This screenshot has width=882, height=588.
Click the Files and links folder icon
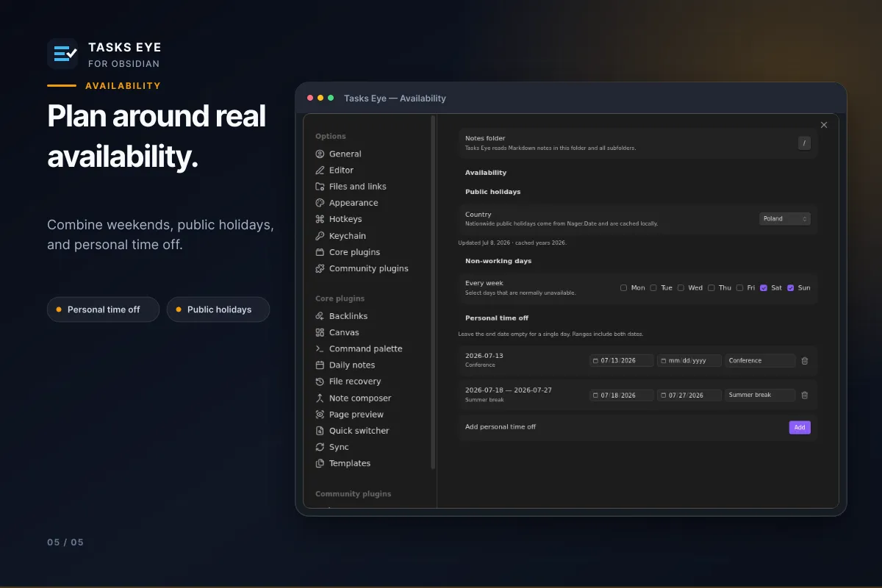pos(320,187)
